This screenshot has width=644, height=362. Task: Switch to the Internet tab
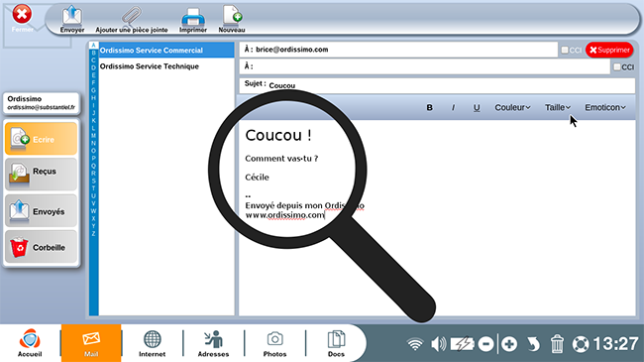[x=152, y=343]
